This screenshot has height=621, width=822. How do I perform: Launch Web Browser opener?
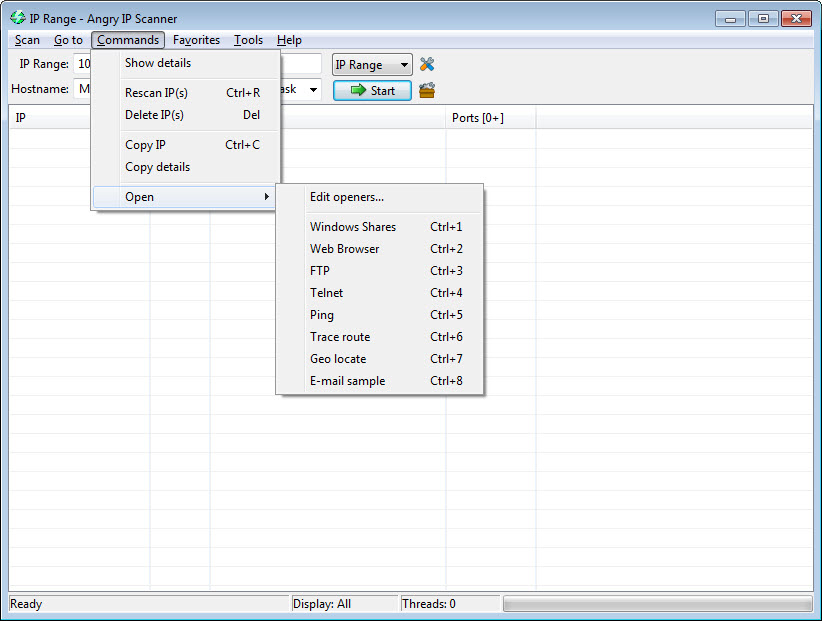[379, 249]
